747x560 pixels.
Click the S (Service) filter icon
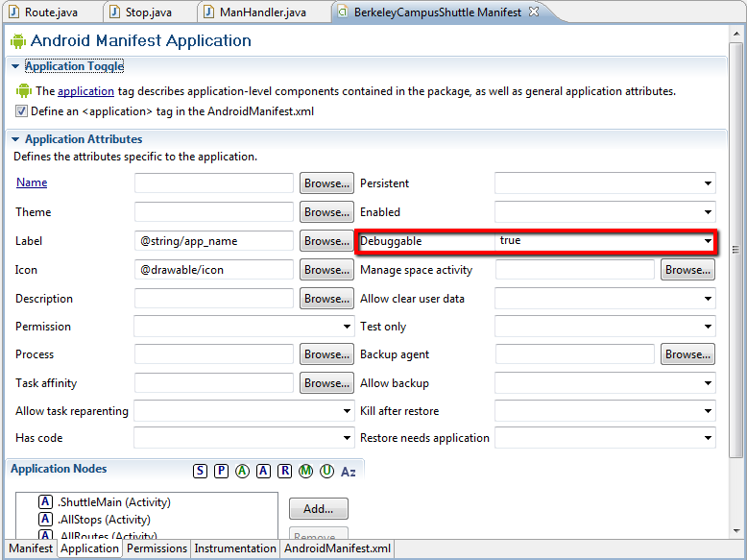tap(200, 471)
